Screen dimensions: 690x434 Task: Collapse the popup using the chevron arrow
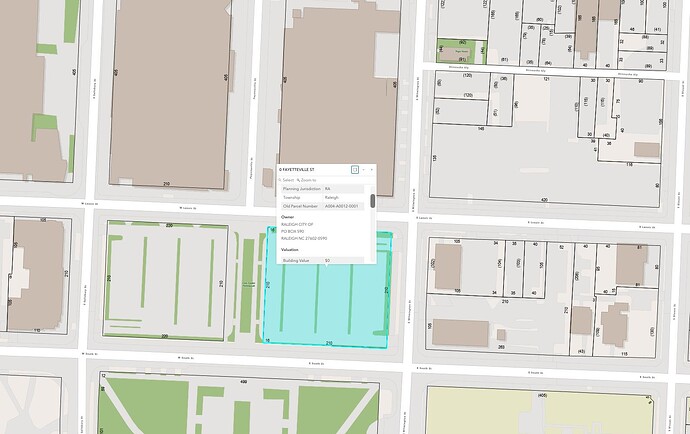coord(363,169)
